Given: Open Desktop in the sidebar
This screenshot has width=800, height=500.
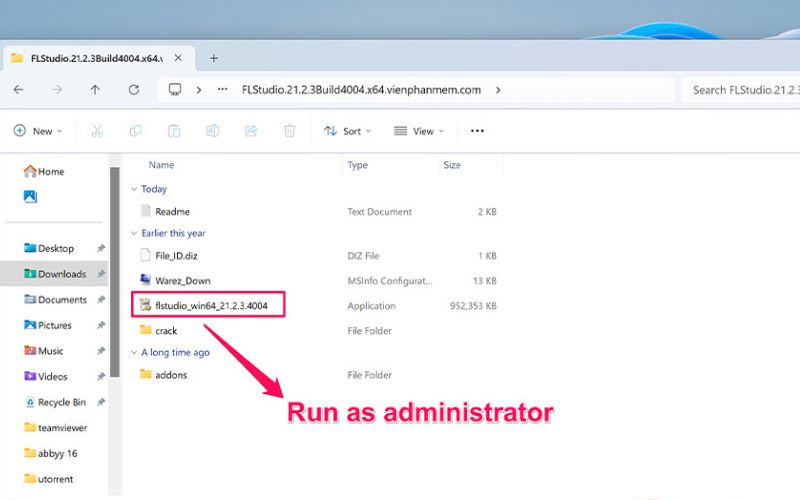Looking at the screenshot, I should pyautogui.click(x=49, y=248).
